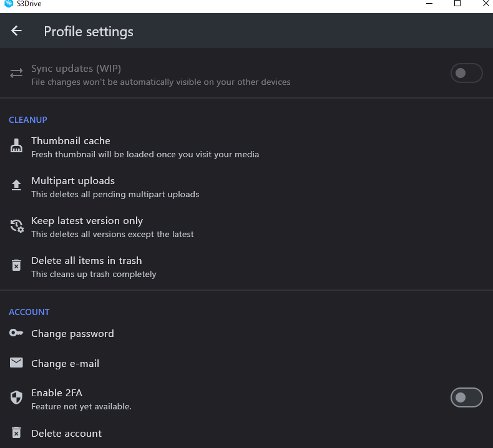Open Change password
Screen dimensions: 493x448
coord(246,333)
